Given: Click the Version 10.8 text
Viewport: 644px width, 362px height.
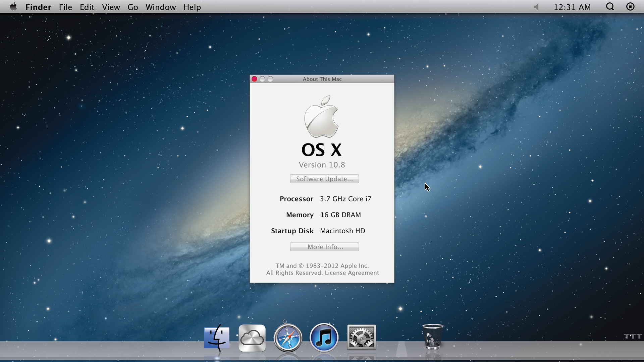Looking at the screenshot, I should [x=322, y=165].
